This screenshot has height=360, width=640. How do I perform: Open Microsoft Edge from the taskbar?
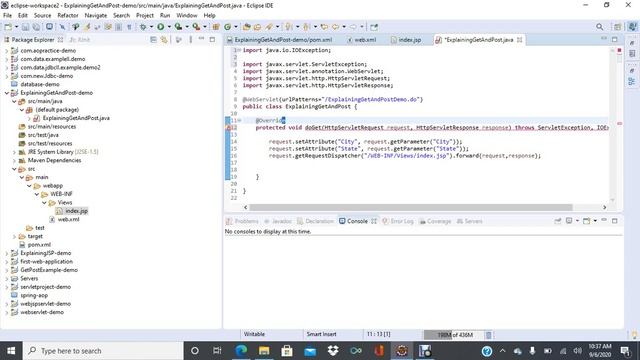(x=241, y=351)
